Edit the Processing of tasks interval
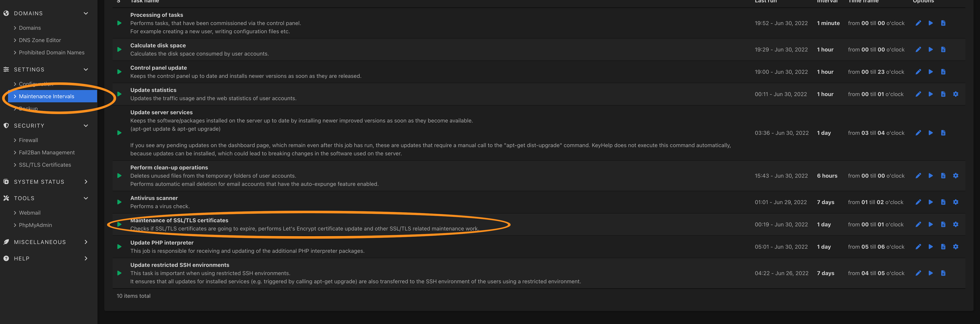This screenshot has height=324, width=980. 918,23
